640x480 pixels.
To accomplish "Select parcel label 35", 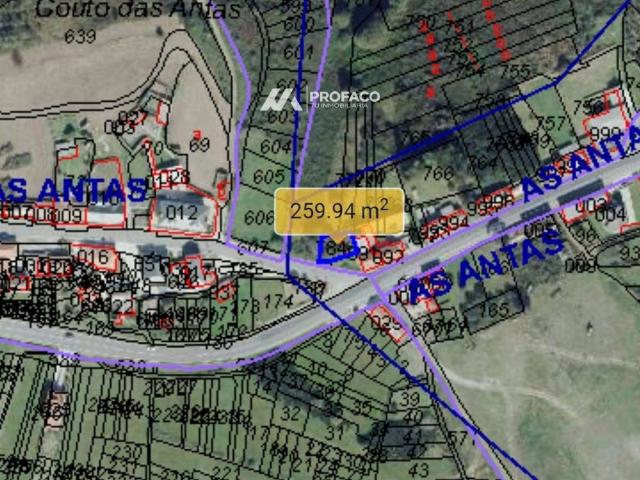I will [361, 407].
